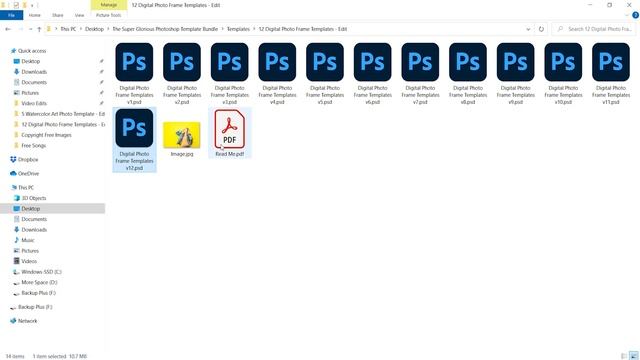The width and height of the screenshot is (640, 360).
Task: Open Pictures under This PC
Action: point(30,251)
